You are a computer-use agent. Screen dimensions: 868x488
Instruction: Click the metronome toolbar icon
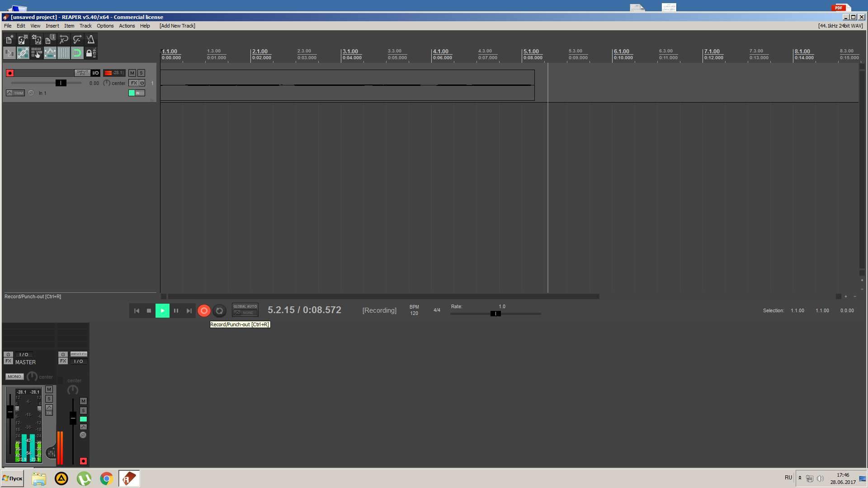(x=90, y=40)
